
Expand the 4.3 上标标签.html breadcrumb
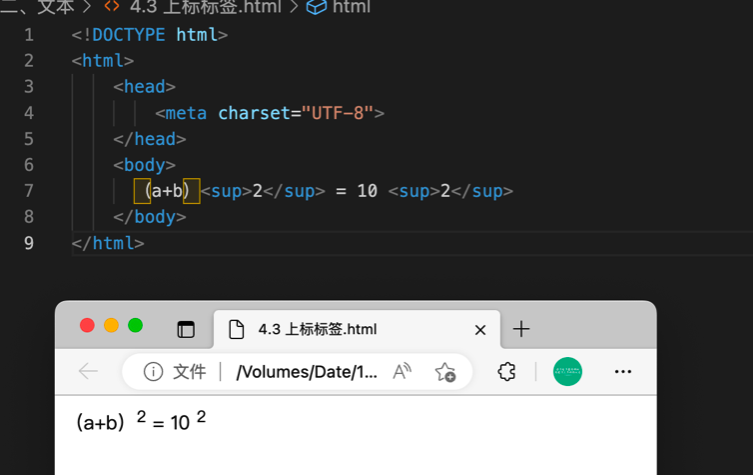tap(192, 7)
